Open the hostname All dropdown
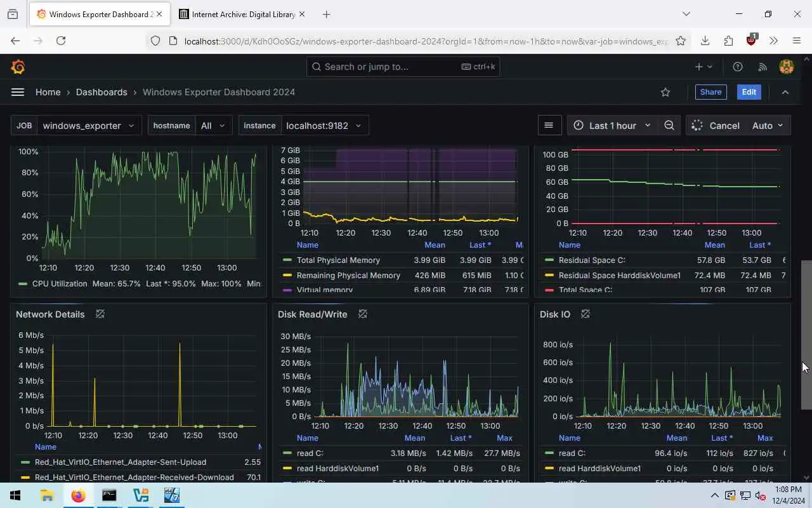812x508 pixels. pyautogui.click(x=190, y=126)
